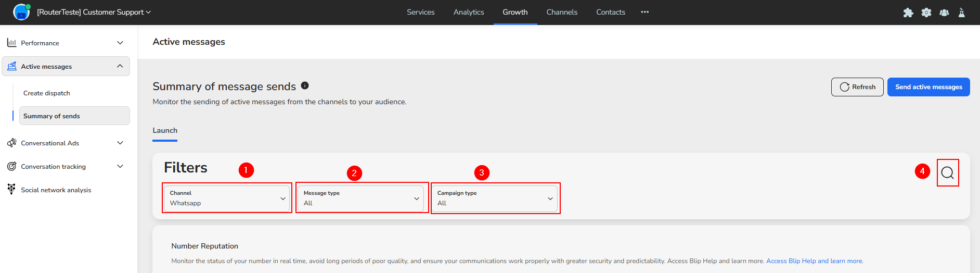Click the Number Reputation heading
Image resolution: width=980 pixels, height=273 pixels.
point(205,246)
